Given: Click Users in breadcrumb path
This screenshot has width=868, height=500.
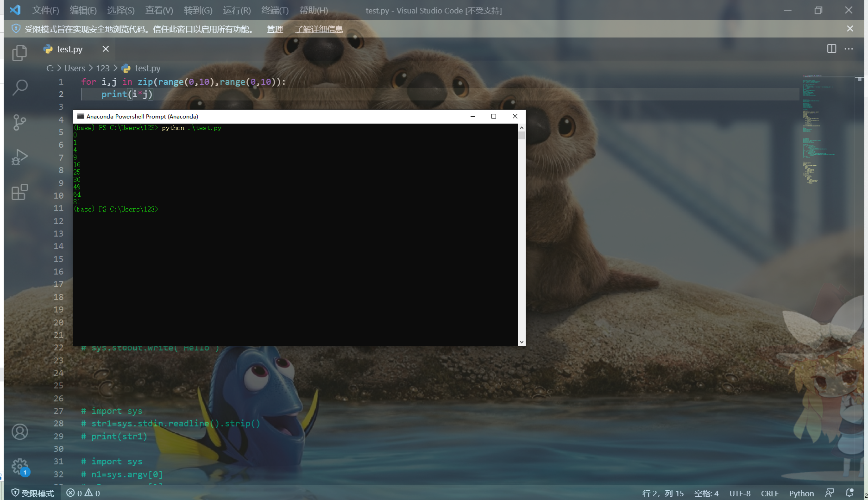Looking at the screenshot, I should pyautogui.click(x=75, y=69).
